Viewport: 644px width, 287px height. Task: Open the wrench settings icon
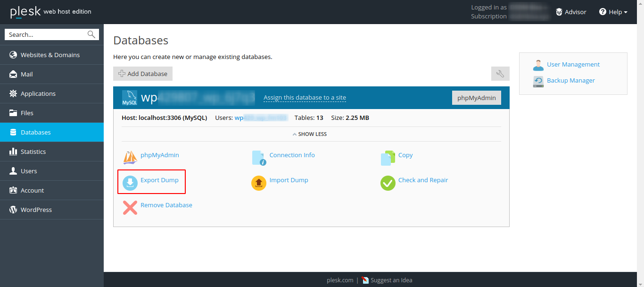click(x=500, y=74)
